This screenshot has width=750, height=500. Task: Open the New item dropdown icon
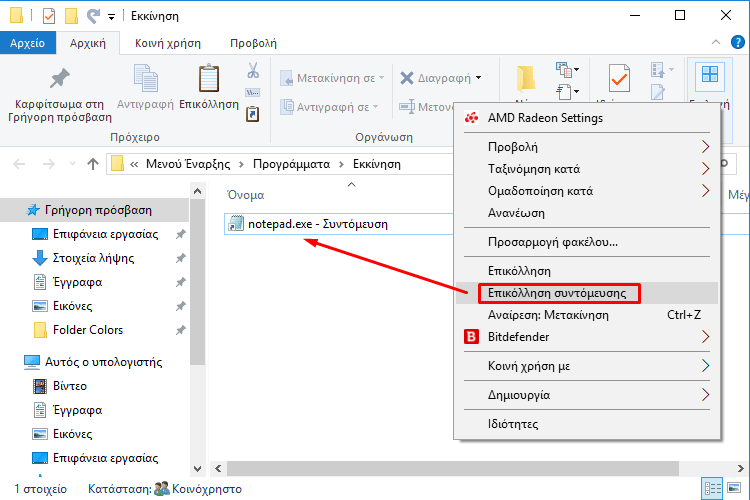pos(567,70)
